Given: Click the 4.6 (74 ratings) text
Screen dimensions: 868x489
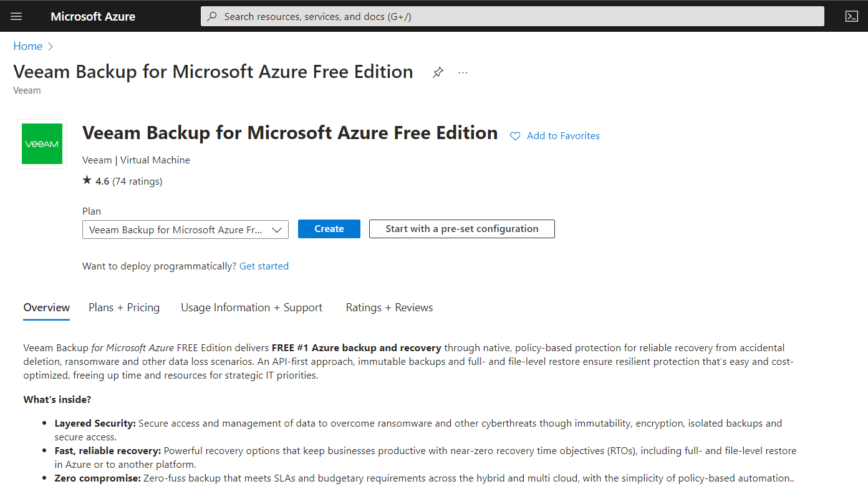Looking at the screenshot, I should pos(128,182).
